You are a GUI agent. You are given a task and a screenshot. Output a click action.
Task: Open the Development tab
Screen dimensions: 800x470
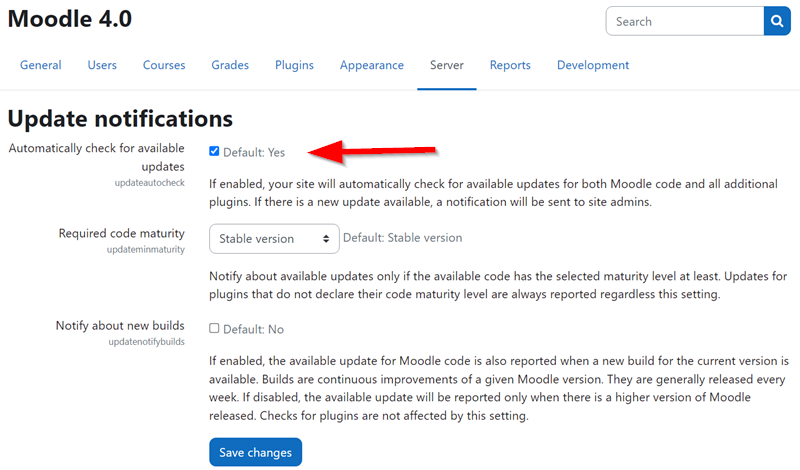593,65
